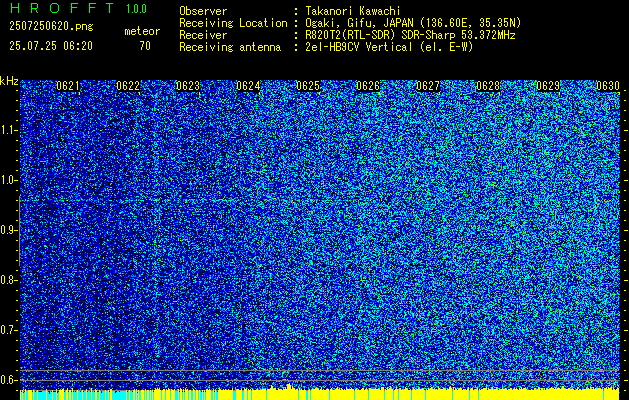Viewport: 629px width, 400px height.
Task: Click the R820T2(RTL-SDR) SDR-Sharp 53.372MHz text
Action: click(x=410, y=35)
